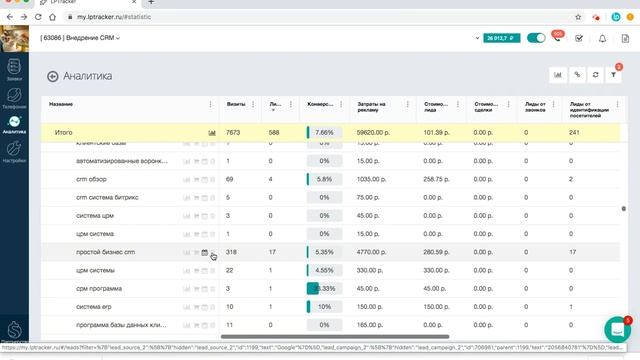Open the Визиты column options menu

253,104
